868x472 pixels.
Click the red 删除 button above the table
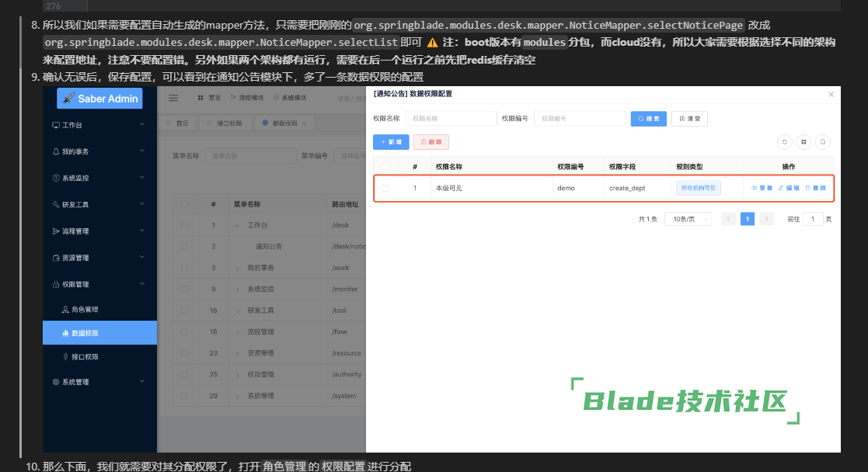tap(431, 142)
